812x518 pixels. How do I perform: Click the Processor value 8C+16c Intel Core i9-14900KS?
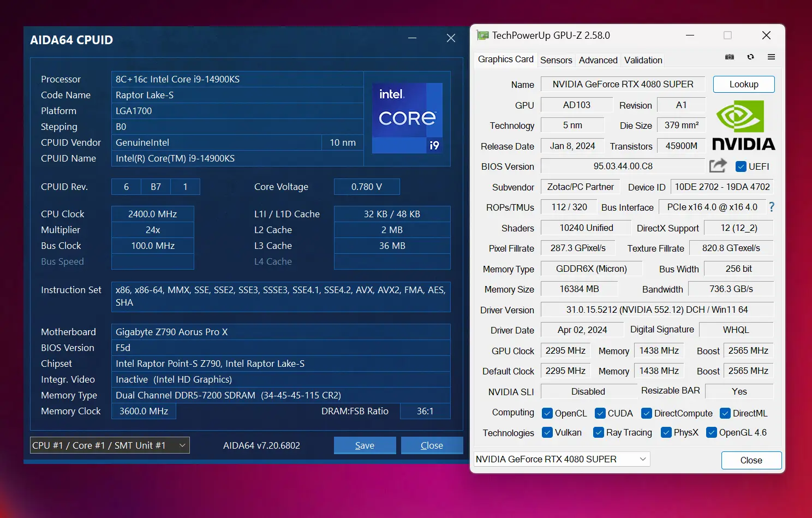point(237,79)
